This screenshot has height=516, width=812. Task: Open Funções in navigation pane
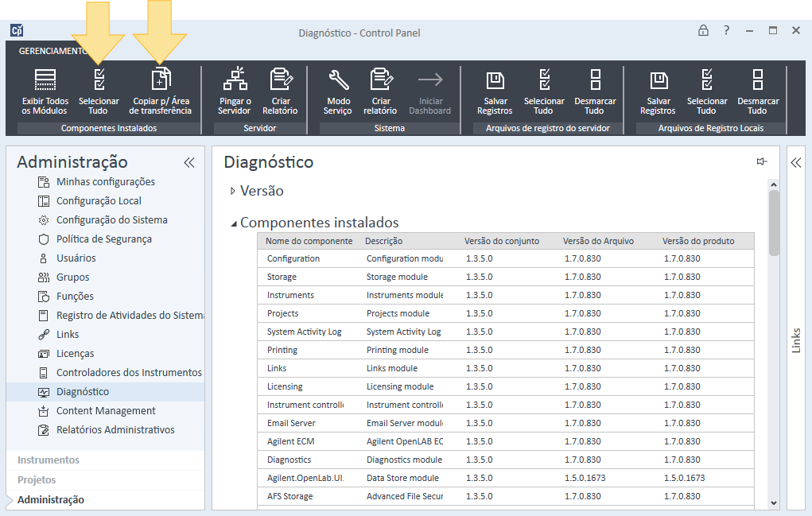75,296
